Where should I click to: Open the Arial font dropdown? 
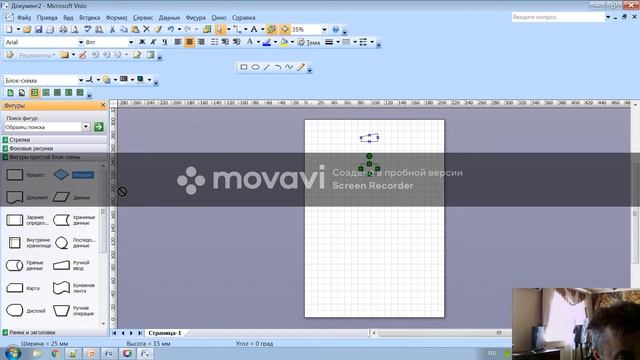[81, 42]
